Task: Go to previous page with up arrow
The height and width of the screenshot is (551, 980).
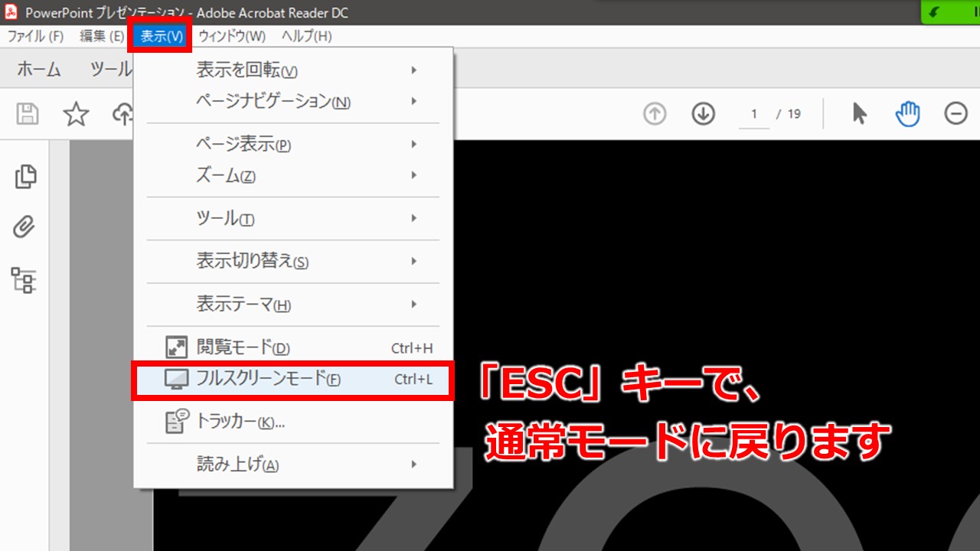Action: click(x=655, y=114)
